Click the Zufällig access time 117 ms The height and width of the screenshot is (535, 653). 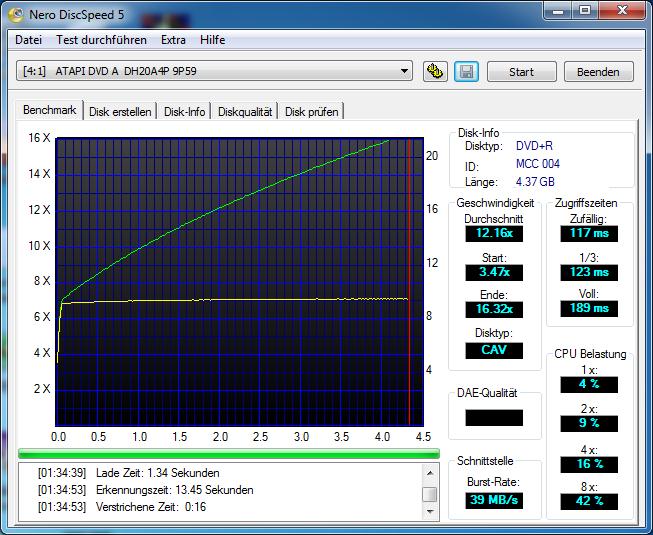(589, 233)
